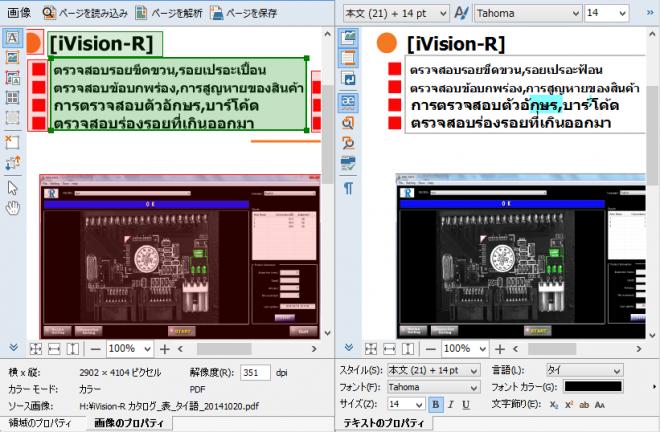This screenshot has width=660, height=432.
Task: Open the top Tahoma font dropdown
Action: tap(529, 13)
